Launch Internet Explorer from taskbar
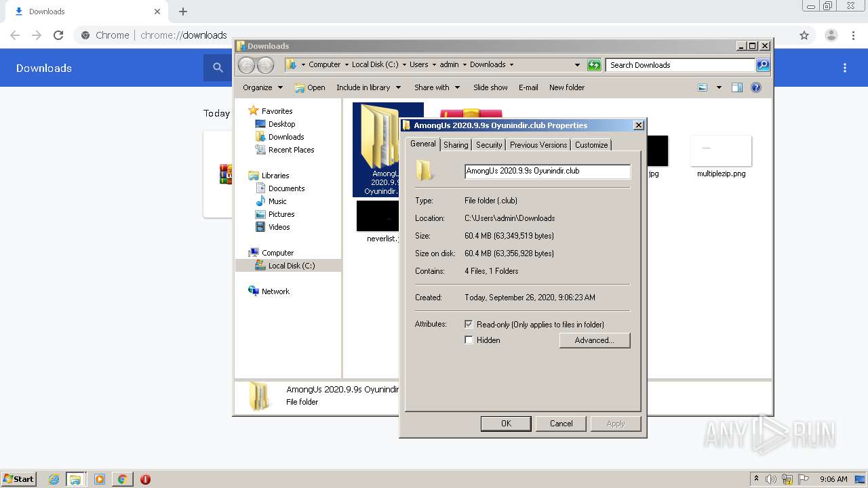Viewport: 868px width, 488px height. [54, 479]
